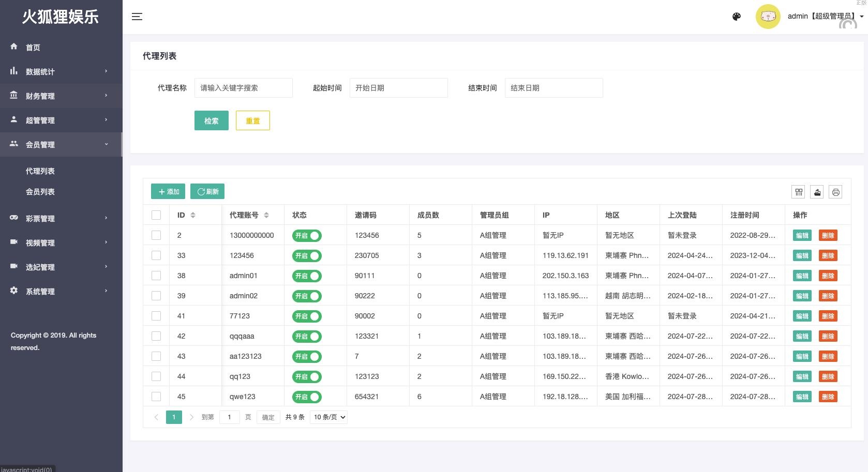Image resolution: width=868 pixels, height=472 pixels.
Task: Click the 代理名称 keyword search field
Action: pyautogui.click(x=243, y=88)
